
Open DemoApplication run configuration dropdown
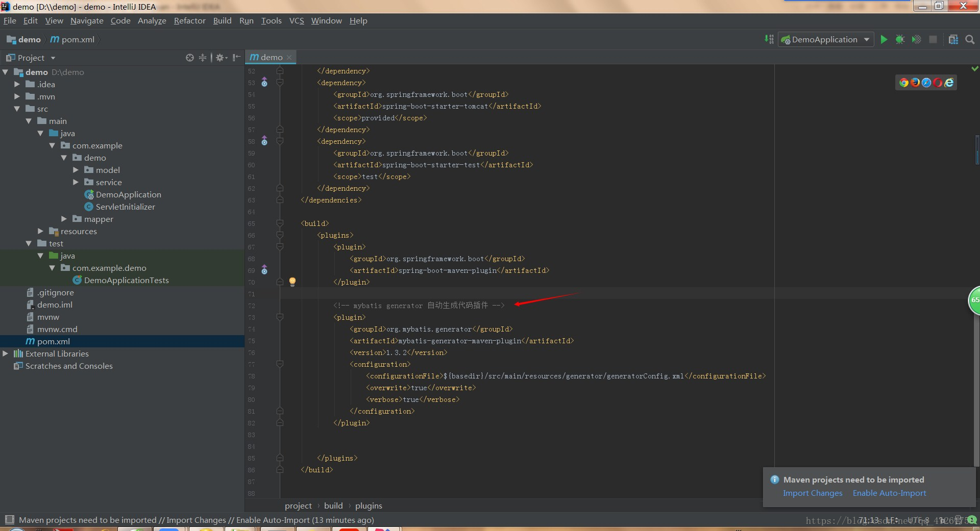(x=826, y=39)
